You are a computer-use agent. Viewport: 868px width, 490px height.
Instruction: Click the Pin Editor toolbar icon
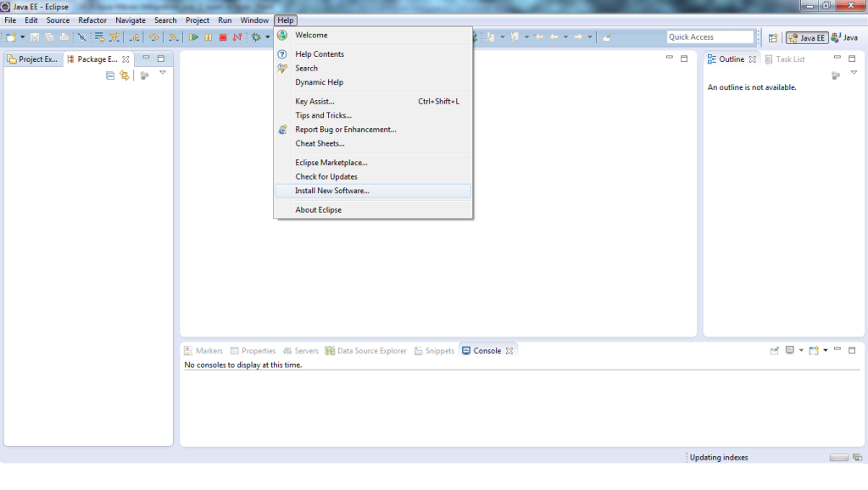[607, 37]
